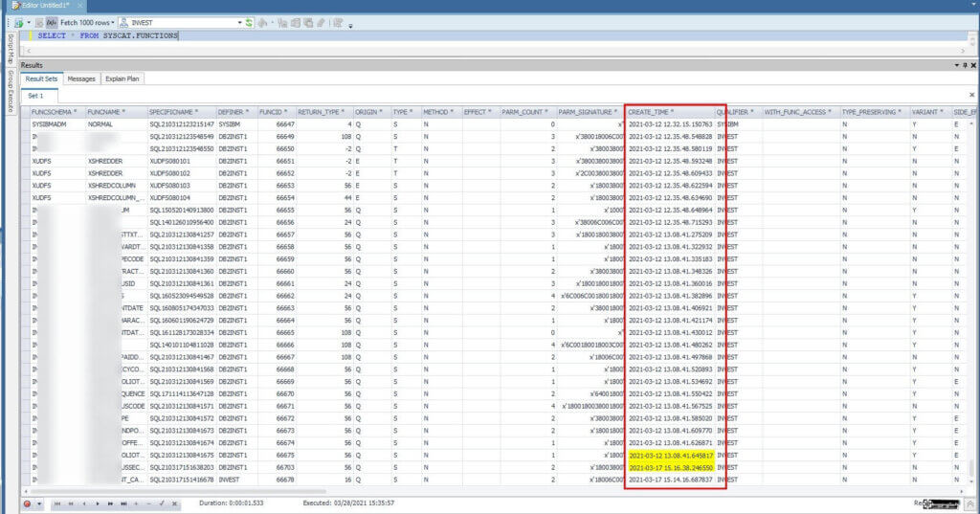Open the Results panel dropdown arrow
This screenshot has width=980, height=514.
[x=956, y=65]
